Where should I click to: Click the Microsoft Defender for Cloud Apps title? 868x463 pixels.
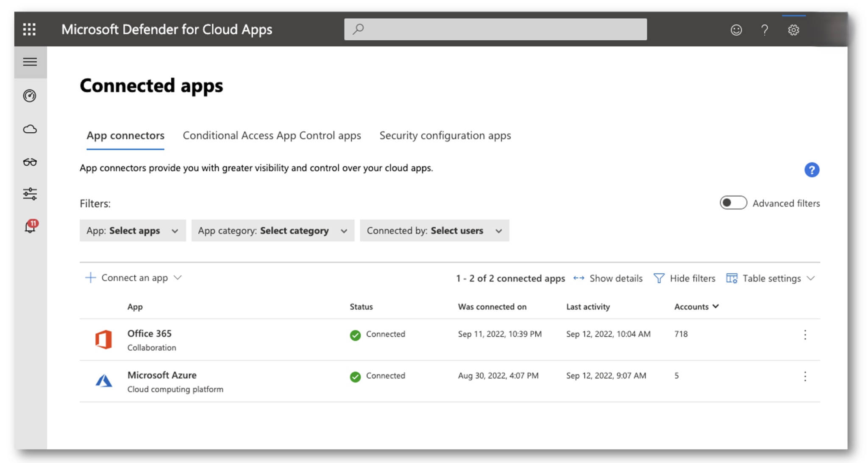167,29
